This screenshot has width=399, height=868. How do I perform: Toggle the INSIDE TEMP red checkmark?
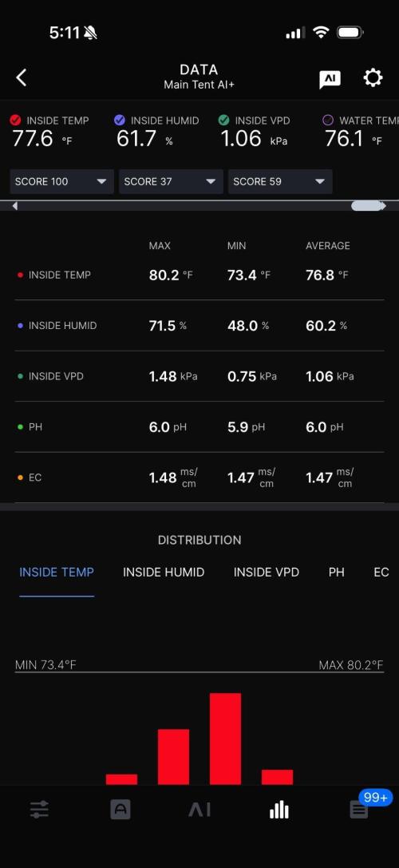pyautogui.click(x=15, y=120)
